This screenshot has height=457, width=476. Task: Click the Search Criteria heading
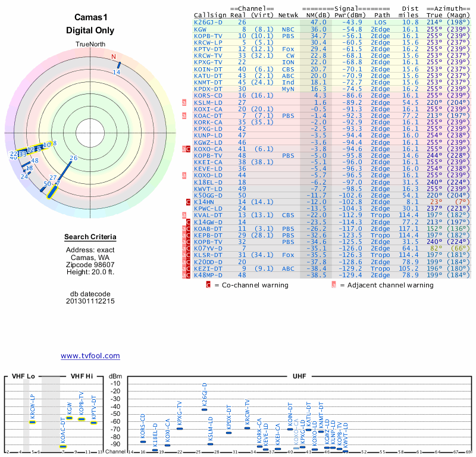click(x=90, y=237)
